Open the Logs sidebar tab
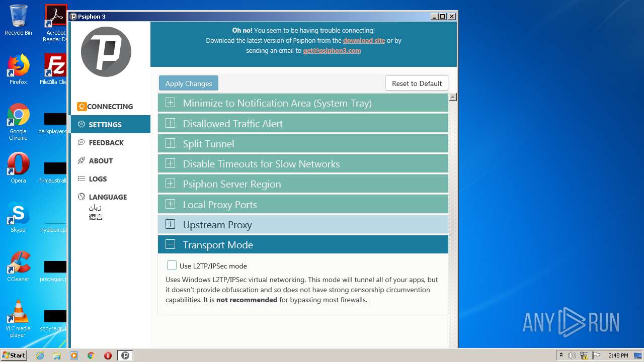The image size is (644, 362). coord(111,179)
